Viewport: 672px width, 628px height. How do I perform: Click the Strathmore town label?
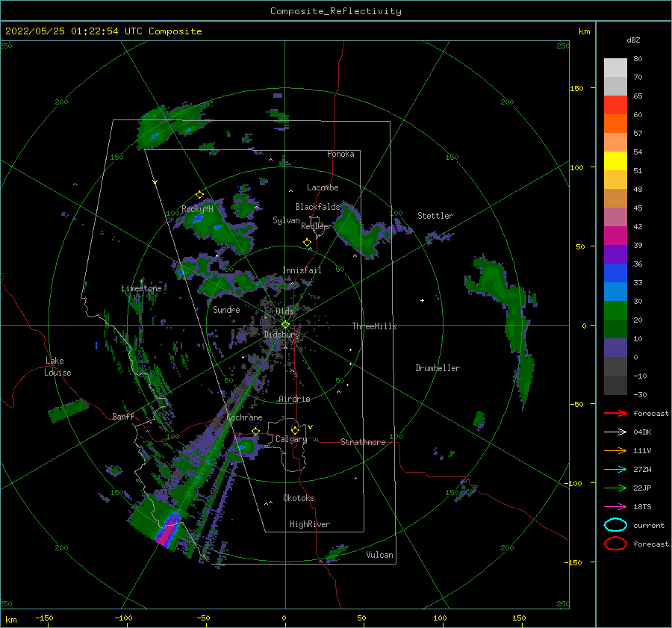363,442
